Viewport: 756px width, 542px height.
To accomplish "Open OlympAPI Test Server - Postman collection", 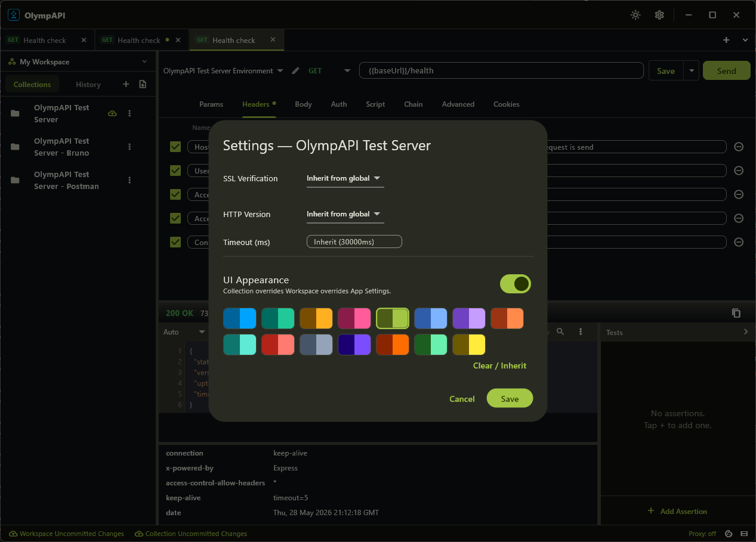I will tap(66, 180).
